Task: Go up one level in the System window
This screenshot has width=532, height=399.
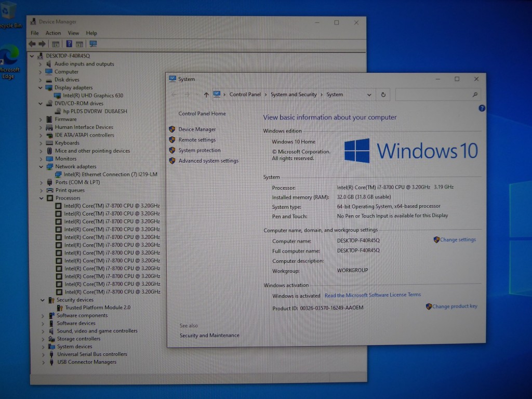Action: (206, 95)
